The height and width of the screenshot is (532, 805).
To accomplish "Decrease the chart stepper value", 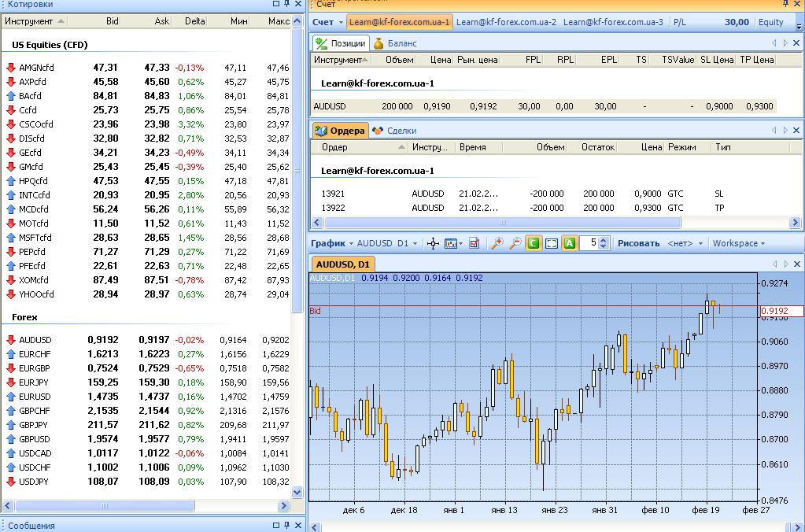I will pyautogui.click(x=604, y=246).
